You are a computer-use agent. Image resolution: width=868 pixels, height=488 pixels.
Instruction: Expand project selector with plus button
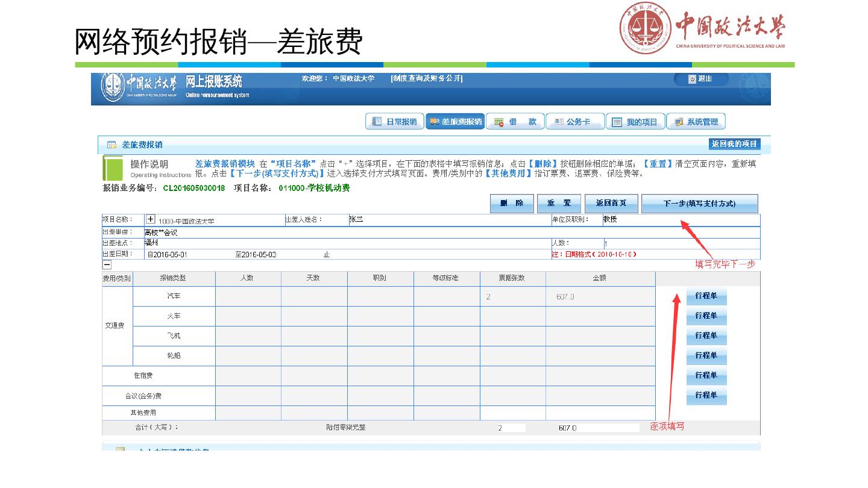pos(151,220)
